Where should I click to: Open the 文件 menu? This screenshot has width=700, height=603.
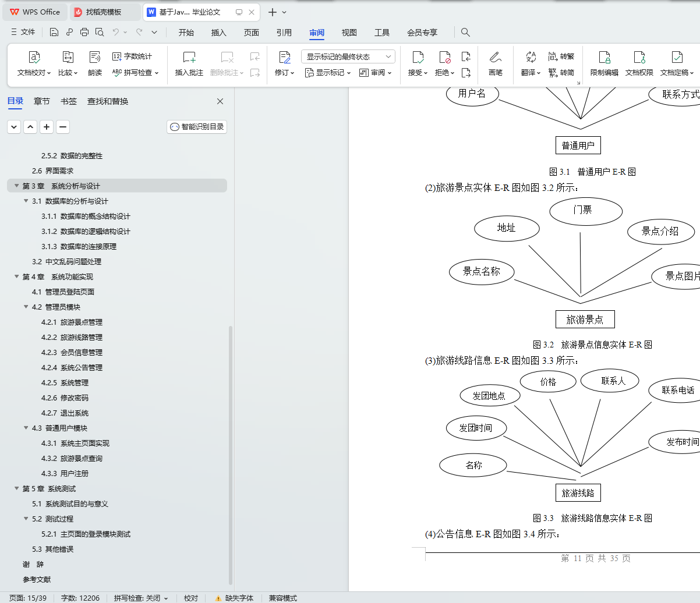(x=23, y=32)
